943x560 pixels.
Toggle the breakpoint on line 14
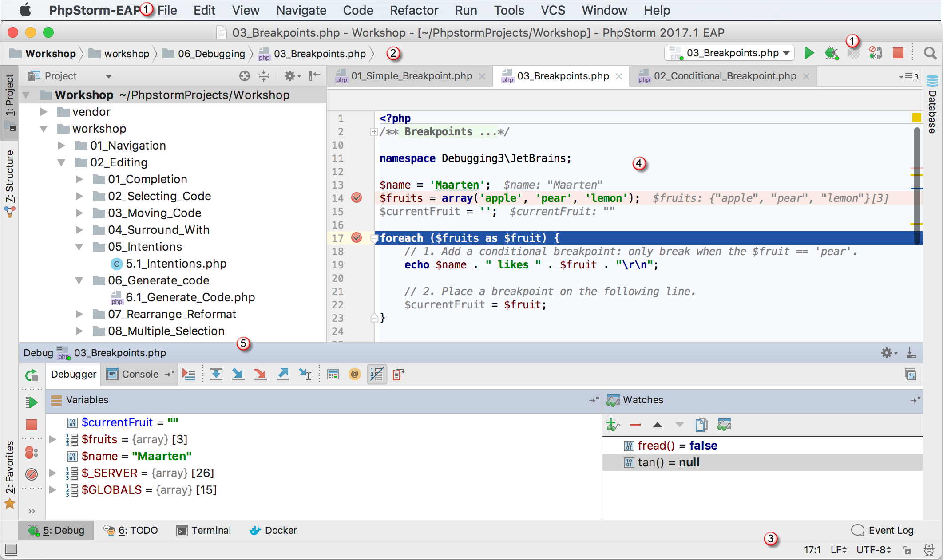click(x=357, y=198)
